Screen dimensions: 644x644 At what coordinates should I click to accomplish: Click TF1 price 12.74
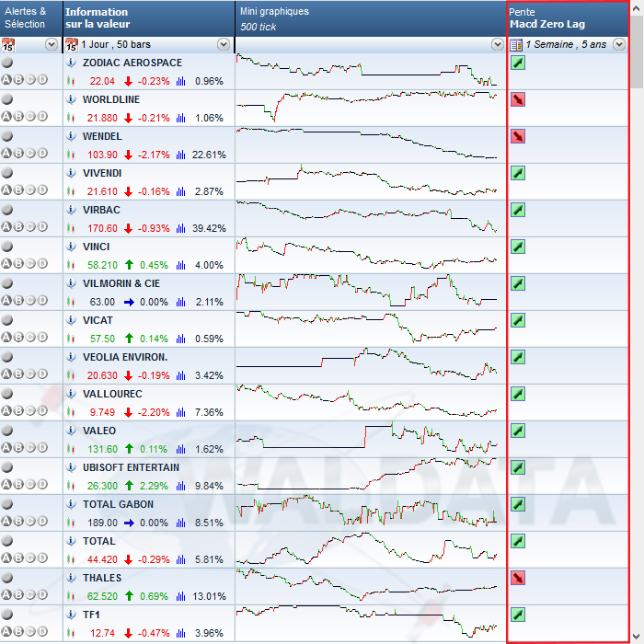(102, 633)
